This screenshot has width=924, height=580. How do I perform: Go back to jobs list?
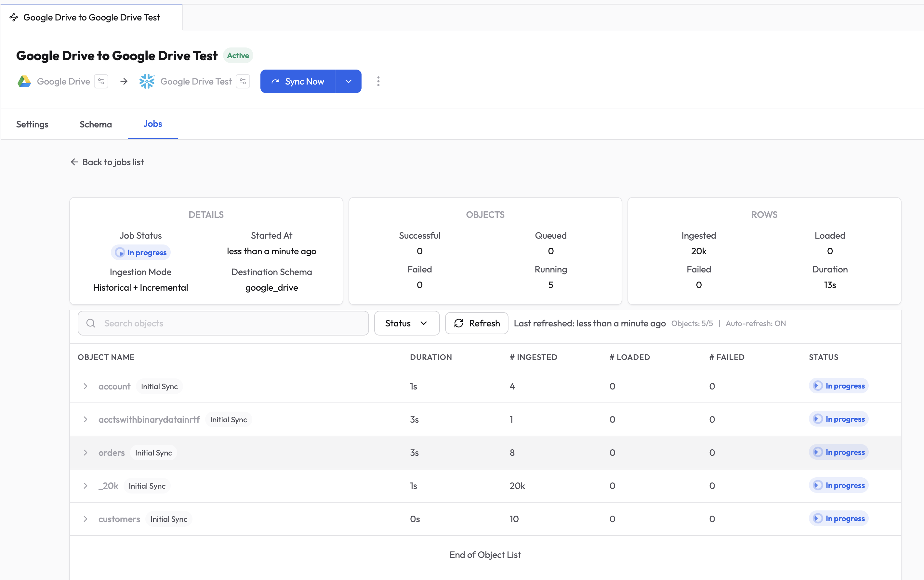pyautogui.click(x=107, y=162)
